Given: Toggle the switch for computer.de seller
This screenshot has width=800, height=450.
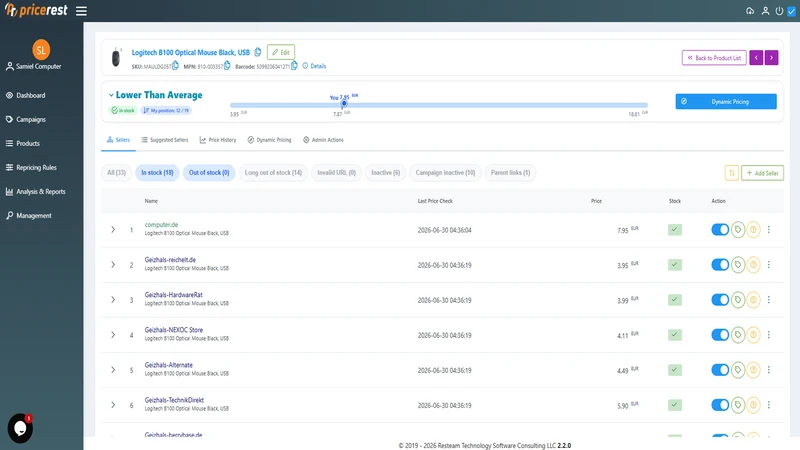Looking at the screenshot, I should click(x=720, y=230).
